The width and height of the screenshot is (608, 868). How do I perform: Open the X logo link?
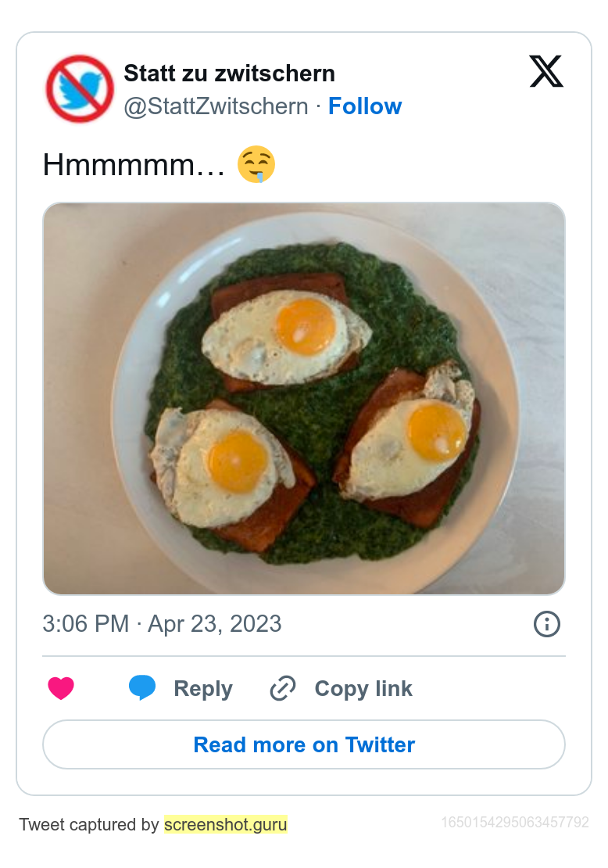tap(545, 72)
